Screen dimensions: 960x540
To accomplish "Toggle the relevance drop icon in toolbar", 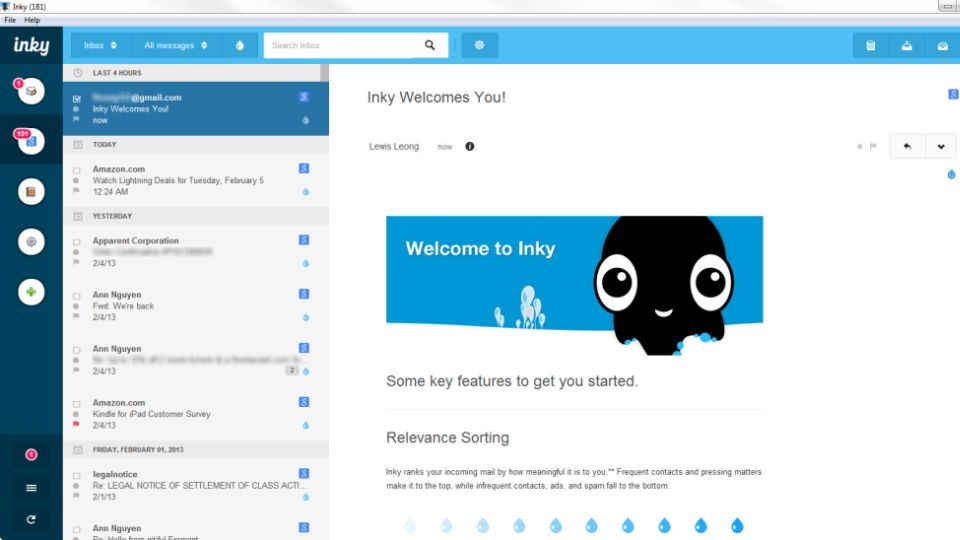I will (x=239, y=45).
